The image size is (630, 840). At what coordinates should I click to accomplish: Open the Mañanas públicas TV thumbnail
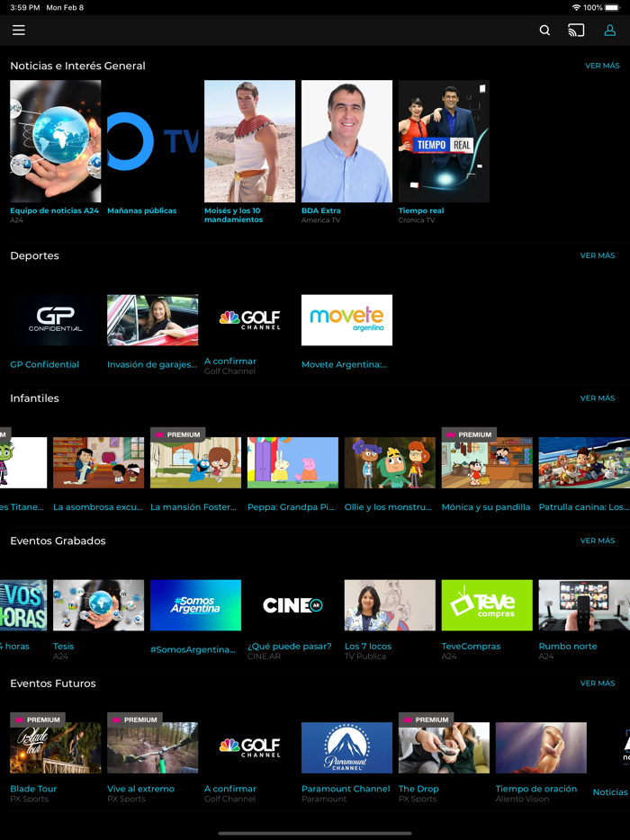pyautogui.click(x=152, y=141)
